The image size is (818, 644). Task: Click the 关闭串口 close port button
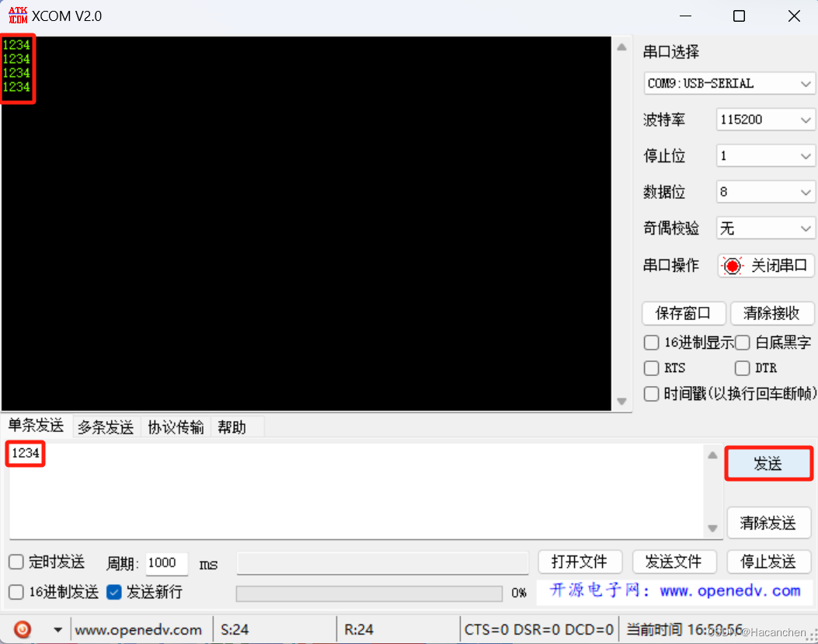765,266
